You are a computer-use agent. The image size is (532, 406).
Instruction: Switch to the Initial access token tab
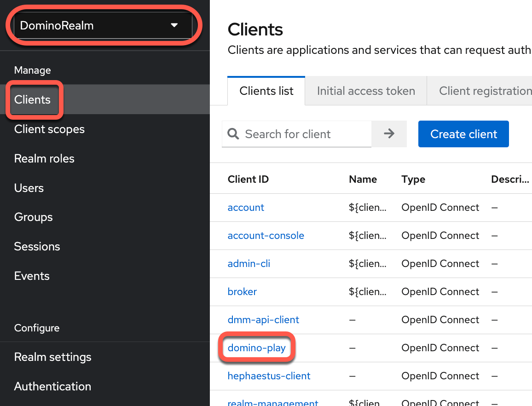click(366, 91)
